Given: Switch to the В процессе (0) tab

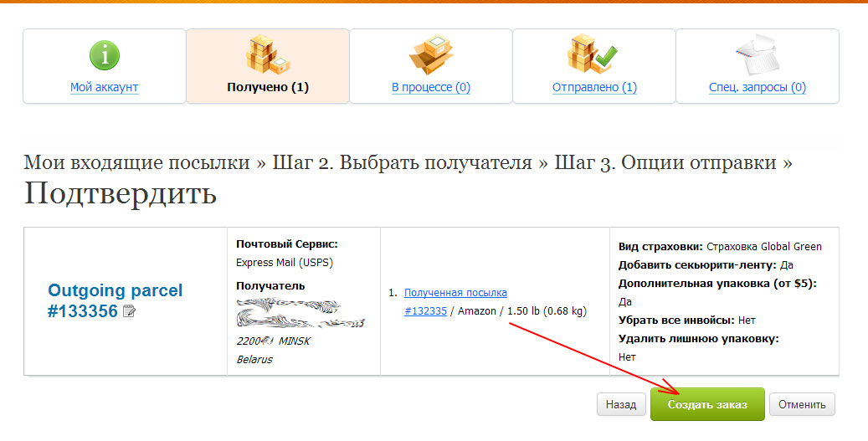Looking at the screenshot, I should click(x=430, y=87).
